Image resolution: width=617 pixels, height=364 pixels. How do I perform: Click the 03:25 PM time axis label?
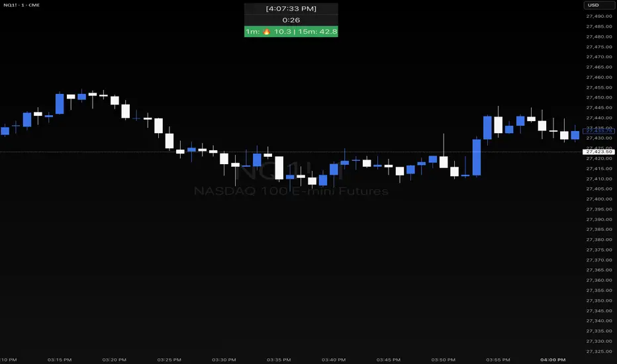(x=169, y=359)
